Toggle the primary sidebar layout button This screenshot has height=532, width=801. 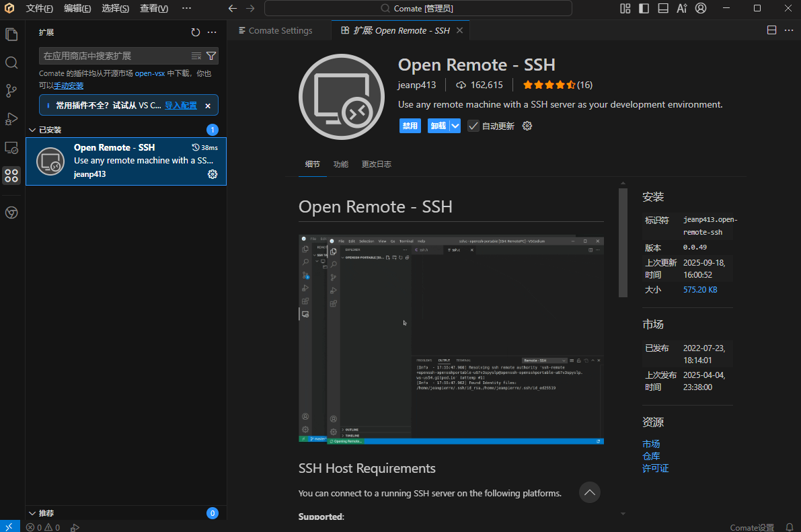644,9
